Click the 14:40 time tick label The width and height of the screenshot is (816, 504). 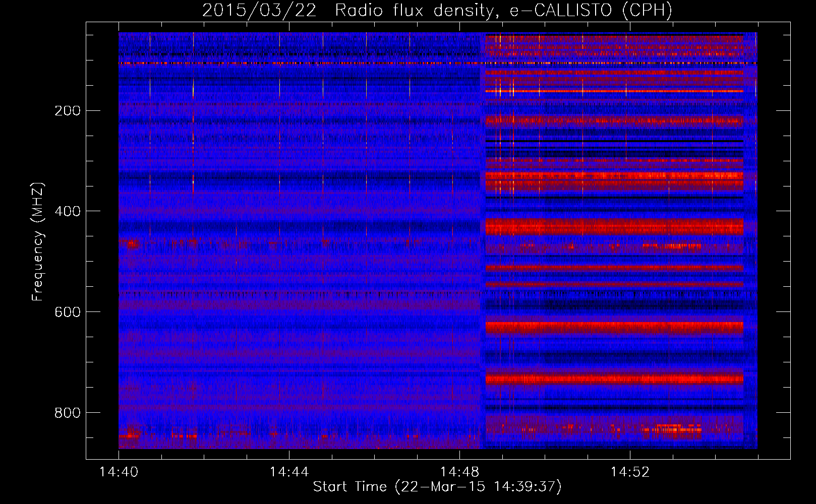119,472
